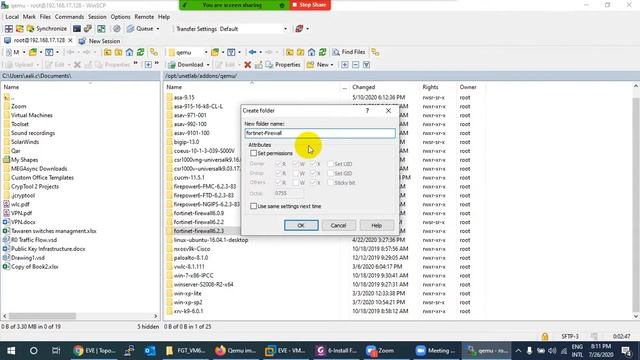640x360 pixels.
Task: Select the Virtual Machines local folder
Action: click(31, 115)
